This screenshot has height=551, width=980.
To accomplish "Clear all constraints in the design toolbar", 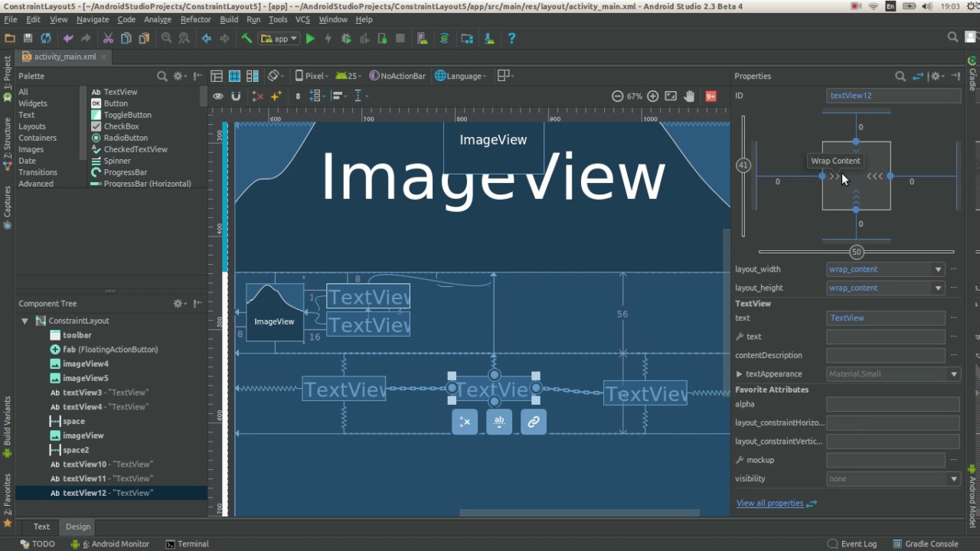I will point(258,96).
